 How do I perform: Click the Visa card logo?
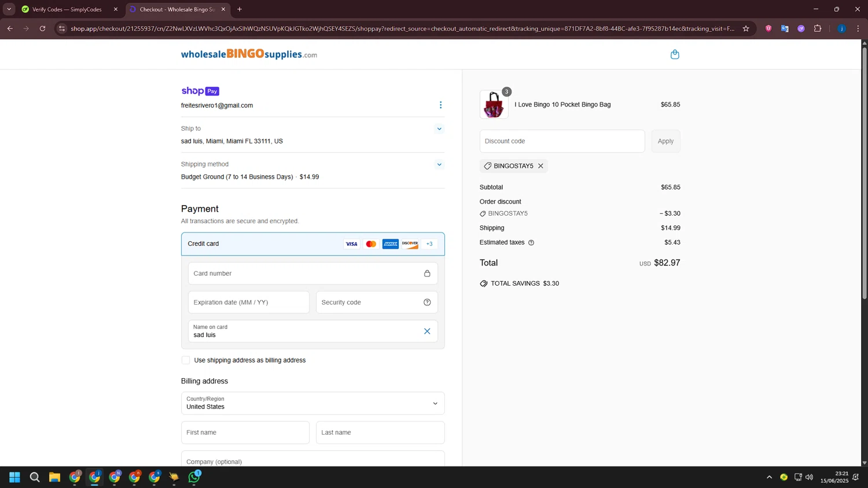[351, 244]
